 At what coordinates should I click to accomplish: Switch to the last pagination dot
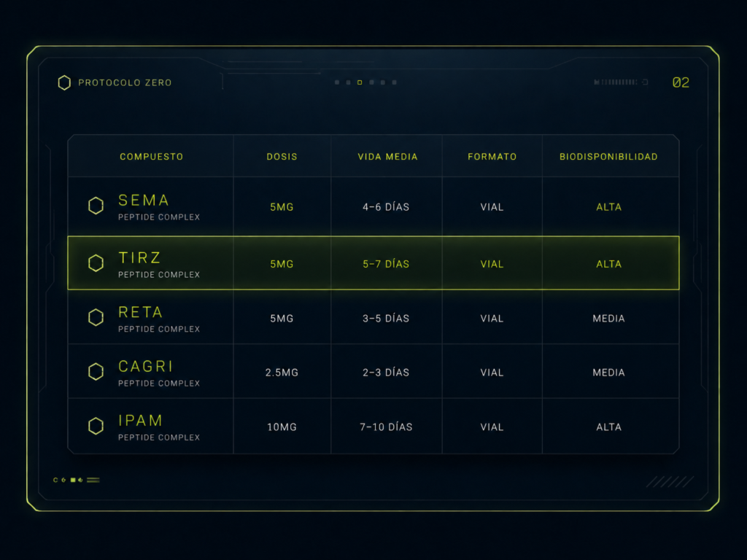[394, 82]
